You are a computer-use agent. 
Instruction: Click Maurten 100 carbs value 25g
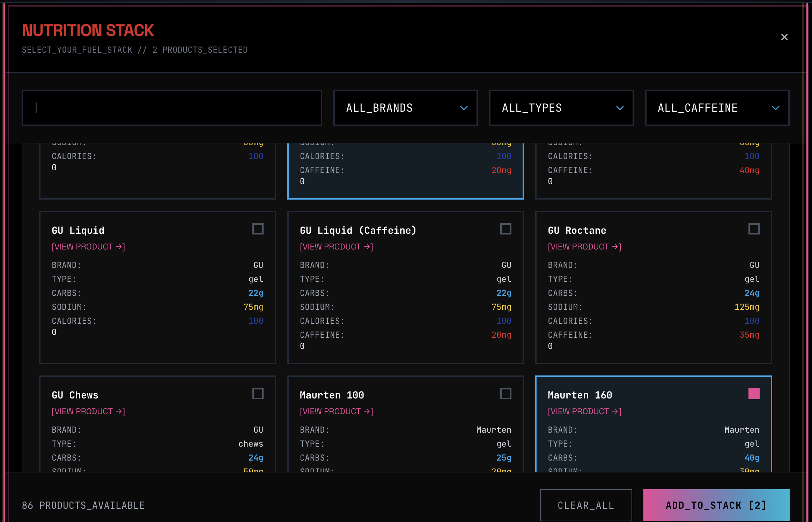click(x=504, y=458)
